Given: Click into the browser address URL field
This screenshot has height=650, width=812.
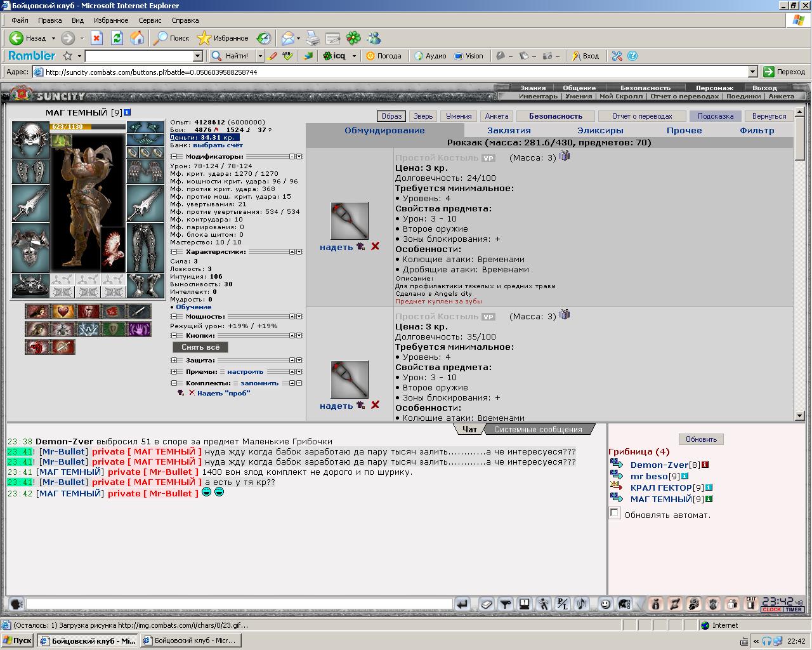Looking at the screenshot, I should click(396, 72).
